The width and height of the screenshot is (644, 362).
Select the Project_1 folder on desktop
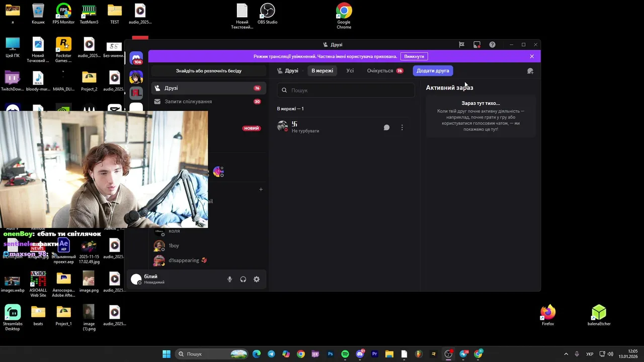point(63,316)
